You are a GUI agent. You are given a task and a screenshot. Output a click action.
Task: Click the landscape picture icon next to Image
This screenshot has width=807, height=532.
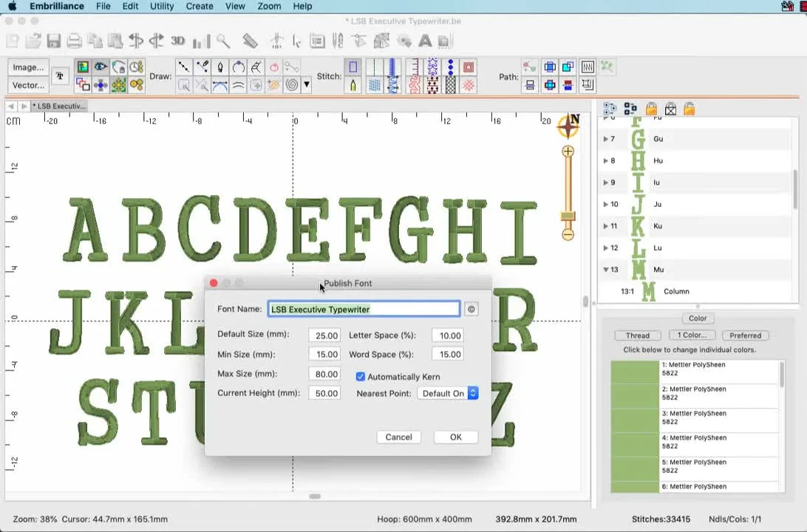pyautogui.click(x=83, y=67)
